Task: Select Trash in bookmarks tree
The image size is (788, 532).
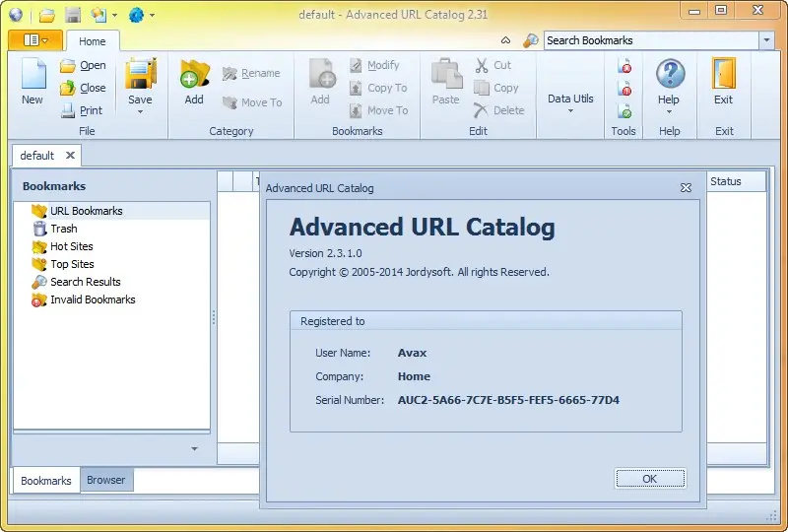Action: [x=64, y=229]
